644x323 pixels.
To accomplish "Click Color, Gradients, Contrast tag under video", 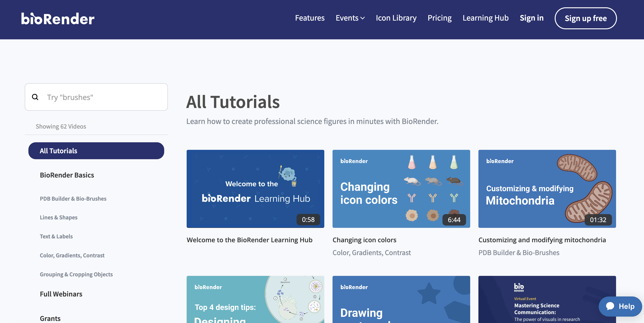I will coord(371,253).
